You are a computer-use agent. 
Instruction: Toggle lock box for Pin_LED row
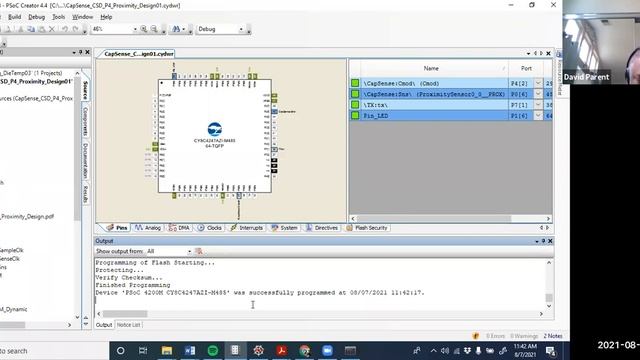click(355, 116)
